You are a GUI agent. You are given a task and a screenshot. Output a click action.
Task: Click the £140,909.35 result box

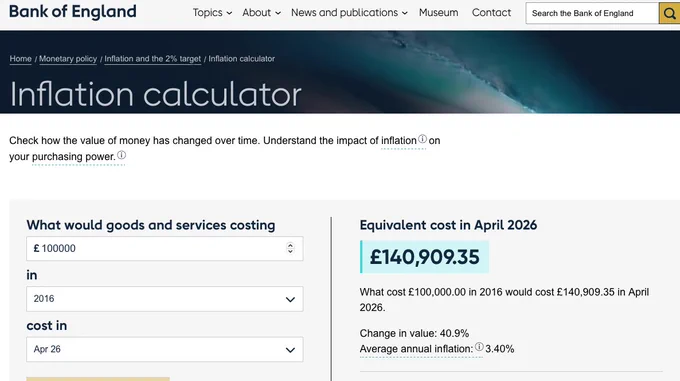[x=425, y=257]
